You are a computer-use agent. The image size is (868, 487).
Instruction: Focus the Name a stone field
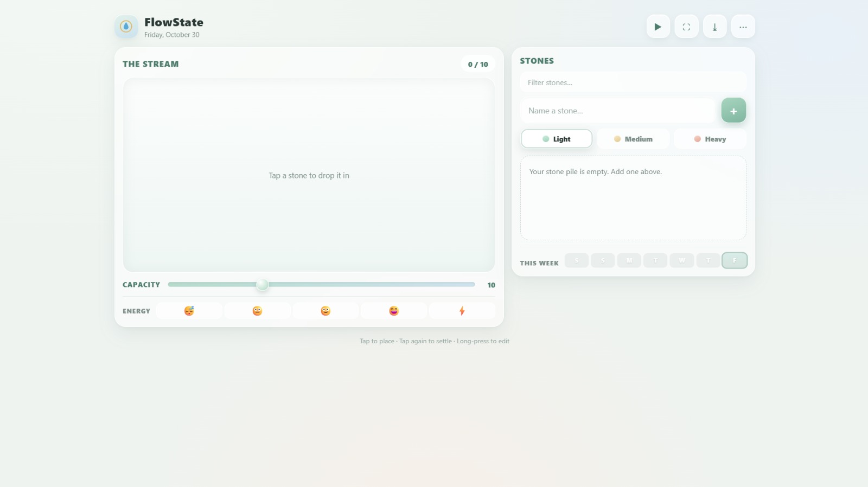pos(618,111)
